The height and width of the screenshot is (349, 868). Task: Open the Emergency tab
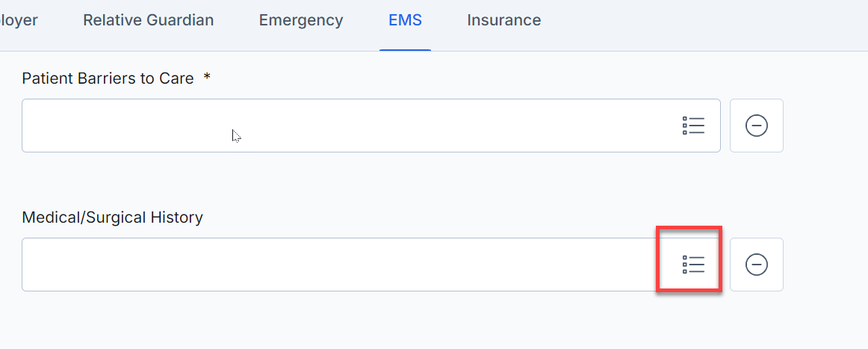pyautogui.click(x=301, y=20)
